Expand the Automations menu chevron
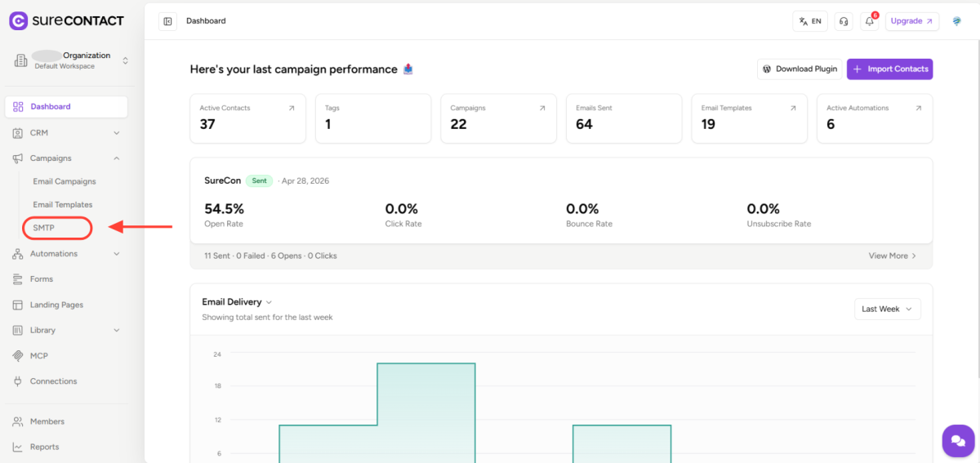Image resolution: width=980 pixels, height=463 pixels. (117, 254)
